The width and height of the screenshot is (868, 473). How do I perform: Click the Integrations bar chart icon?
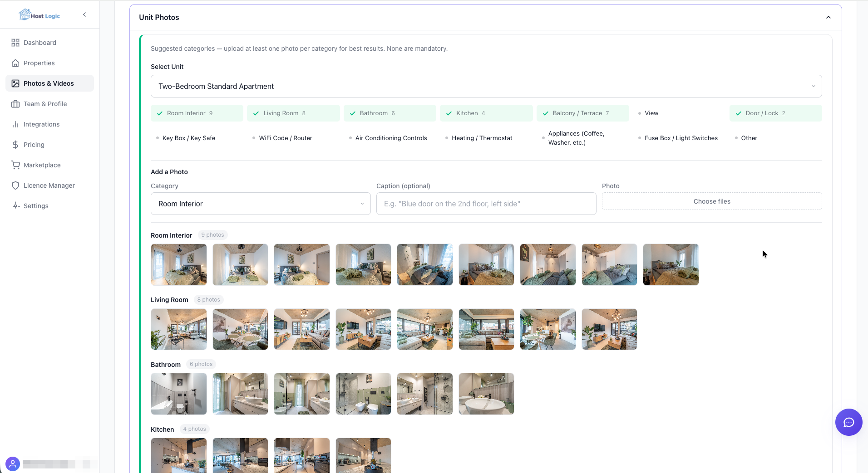click(x=15, y=124)
